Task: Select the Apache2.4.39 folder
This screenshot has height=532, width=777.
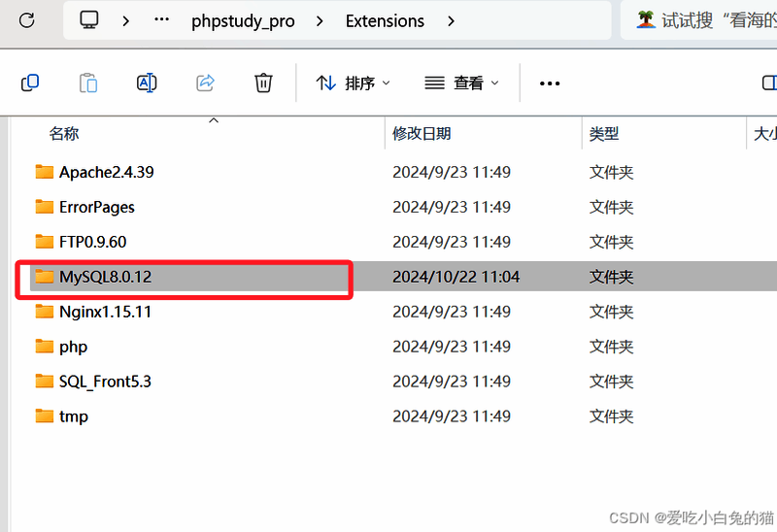Action: 107,172
